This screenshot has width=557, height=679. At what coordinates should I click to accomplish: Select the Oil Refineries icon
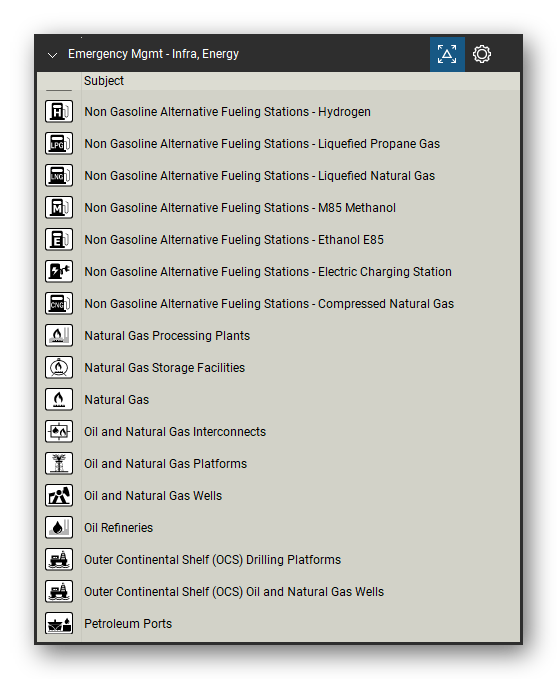pyautogui.click(x=59, y=528)
